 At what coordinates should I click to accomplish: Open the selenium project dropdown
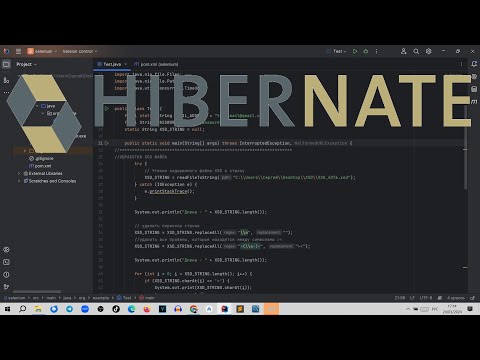pos(42,51)
